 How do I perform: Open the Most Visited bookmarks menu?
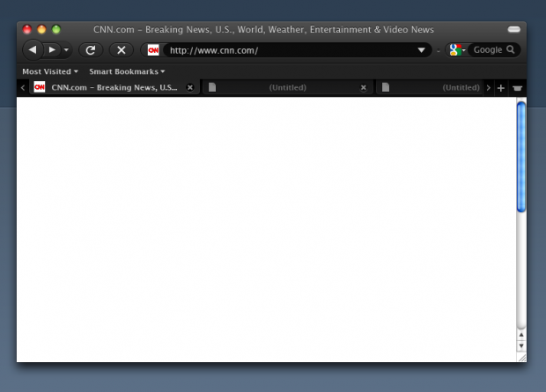point(49,71)
